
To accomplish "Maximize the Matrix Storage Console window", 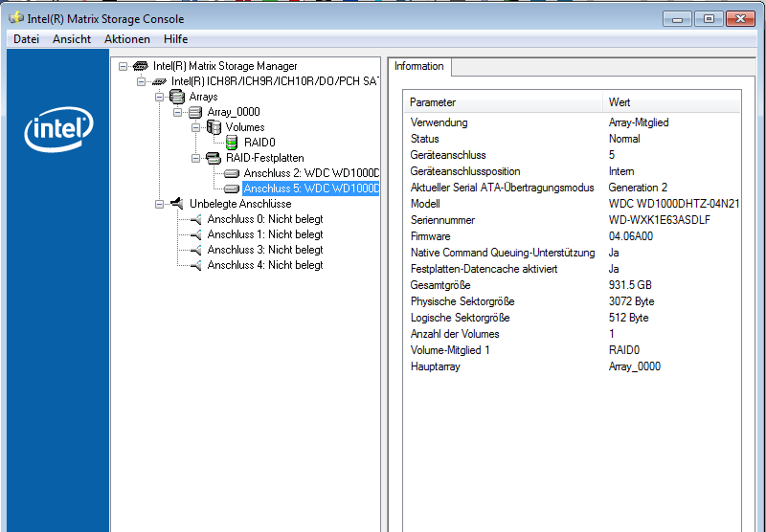I will coord(709,19).
